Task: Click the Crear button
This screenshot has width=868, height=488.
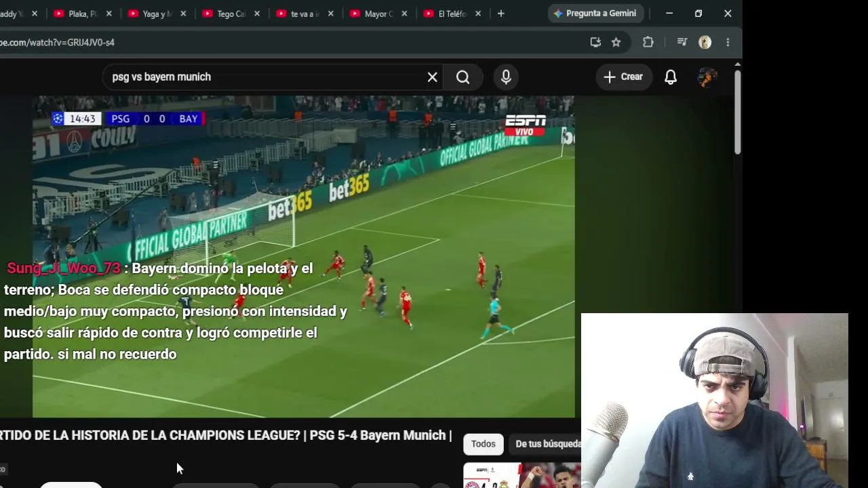Action: pyautogui.click(x=623, y=77)
